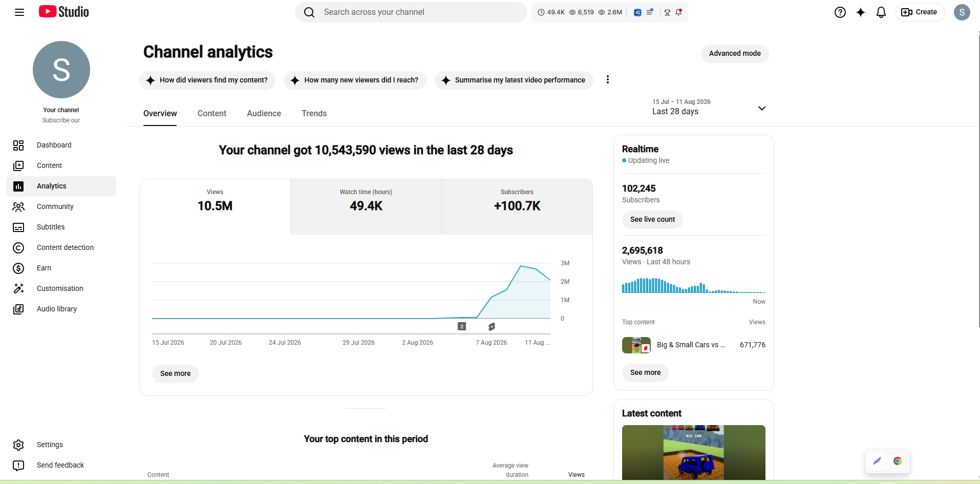Click the Shorts marker on chart timeline

point(492,326)
